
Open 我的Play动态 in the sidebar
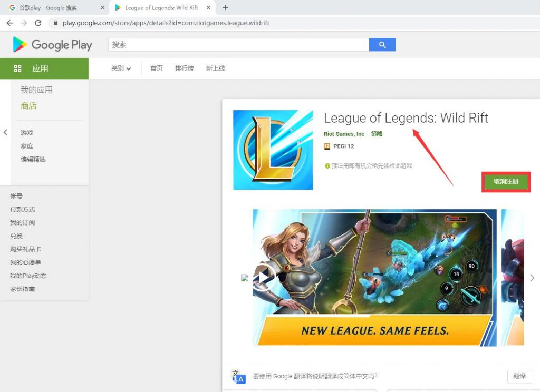pos(28,276)
